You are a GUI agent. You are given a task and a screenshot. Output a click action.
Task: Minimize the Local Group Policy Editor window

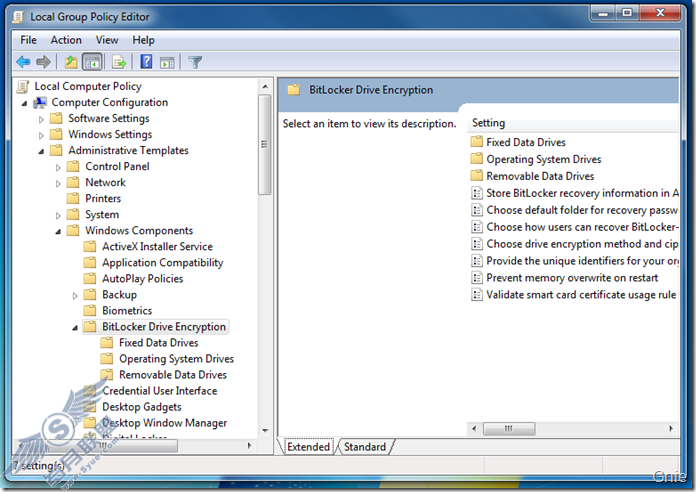pos(603,13)
